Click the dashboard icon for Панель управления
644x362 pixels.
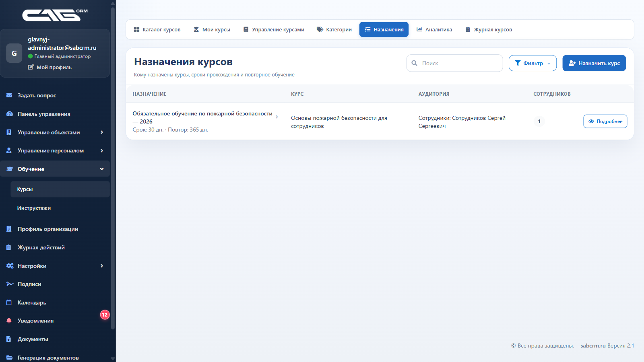[9, 114]
